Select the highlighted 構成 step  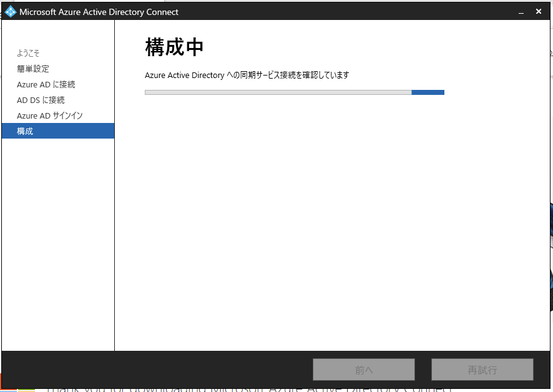pyautogui.click(x=58, y=131)
